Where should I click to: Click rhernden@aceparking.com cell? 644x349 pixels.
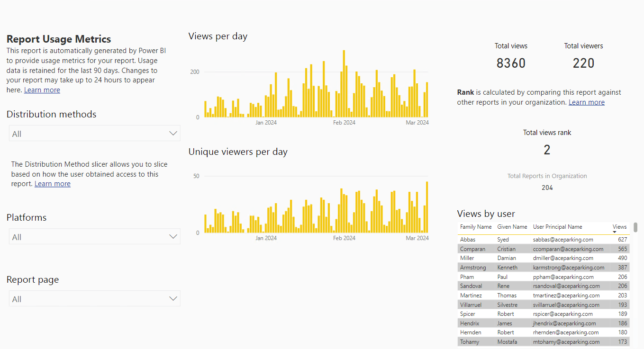pyautogui.click(x=565, y=332)
